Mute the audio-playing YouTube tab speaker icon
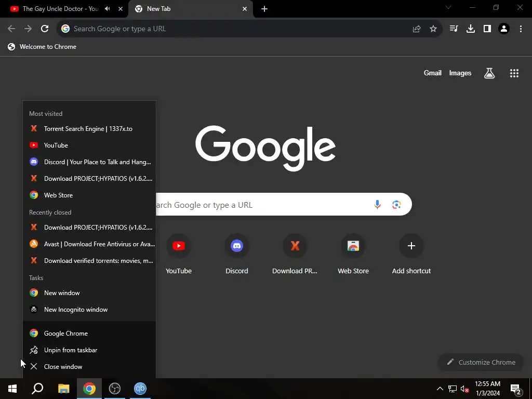 pos(108,9)
